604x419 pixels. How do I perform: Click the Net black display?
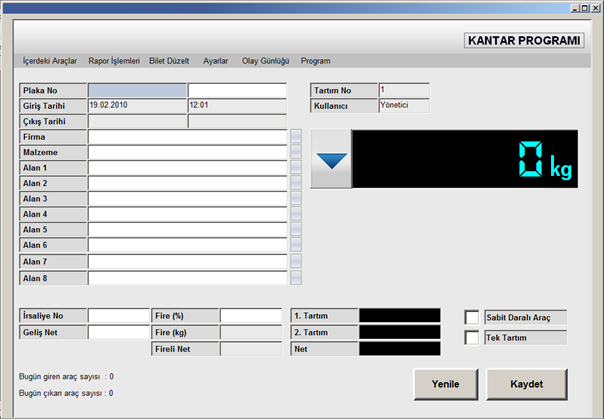400,349
